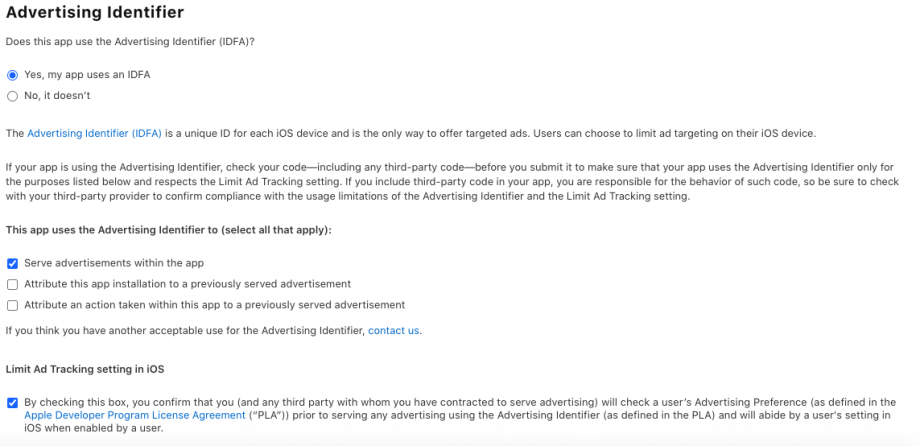Click 'Attribute an action taken within this app' label
This screenshot has width=920, height=446.
click(x=214, y=305)
